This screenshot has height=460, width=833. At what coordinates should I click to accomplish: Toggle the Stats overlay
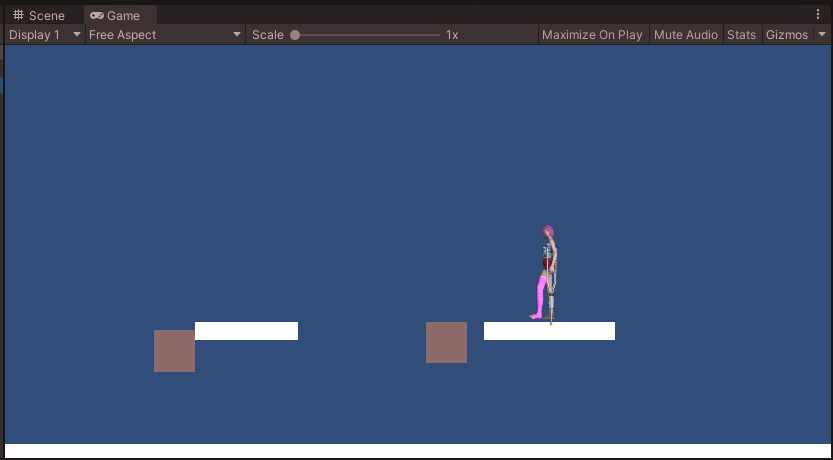742,35
